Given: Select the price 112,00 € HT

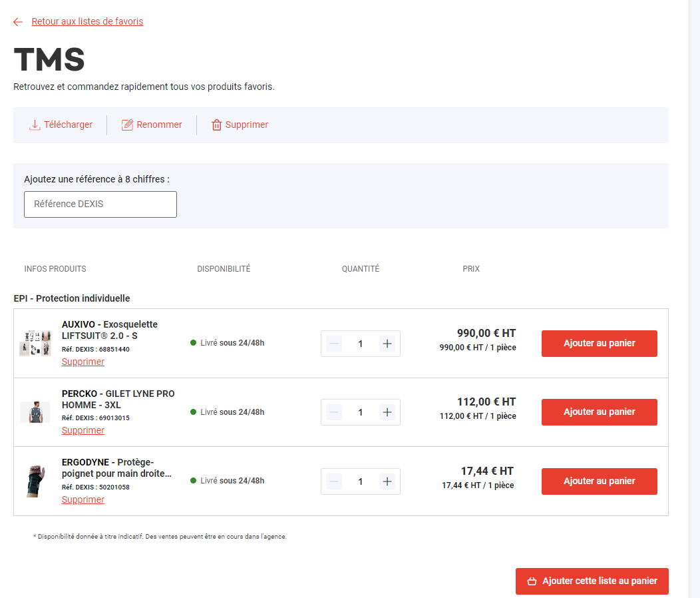Looking at the screenshot, I should [486, 402].
